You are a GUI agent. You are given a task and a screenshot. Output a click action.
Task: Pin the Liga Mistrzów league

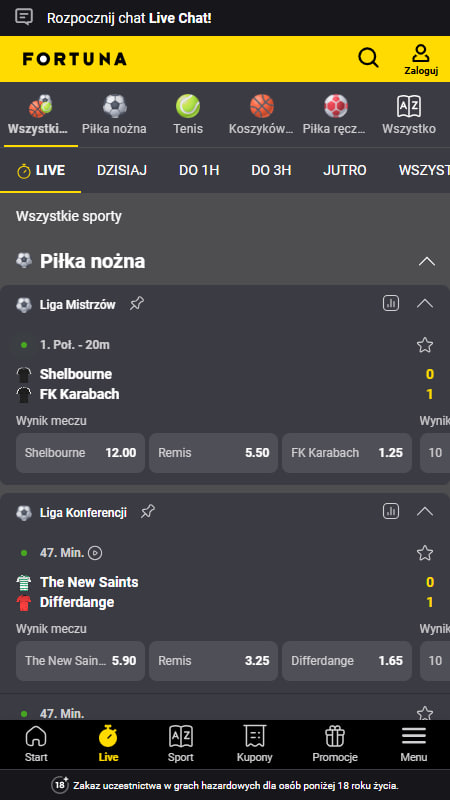click(136, 304)
